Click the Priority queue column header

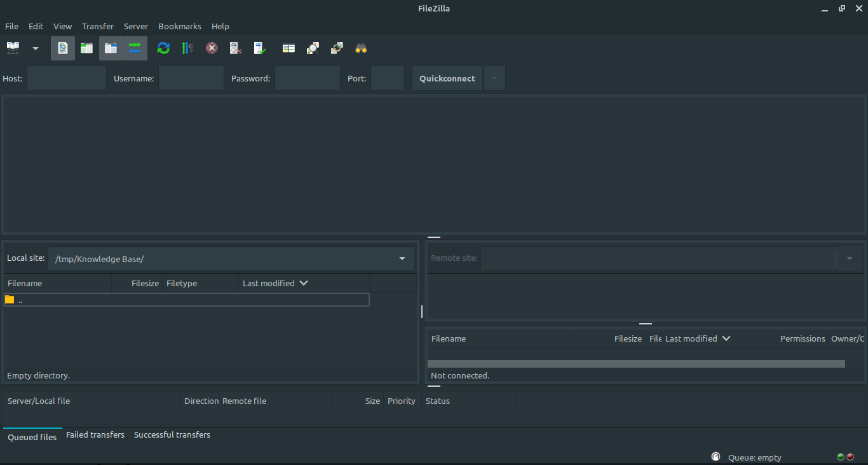(x=402, y=401)
